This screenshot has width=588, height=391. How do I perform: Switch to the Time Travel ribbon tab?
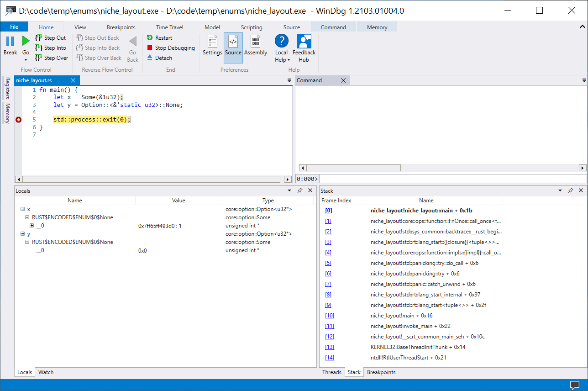(169, 27)
